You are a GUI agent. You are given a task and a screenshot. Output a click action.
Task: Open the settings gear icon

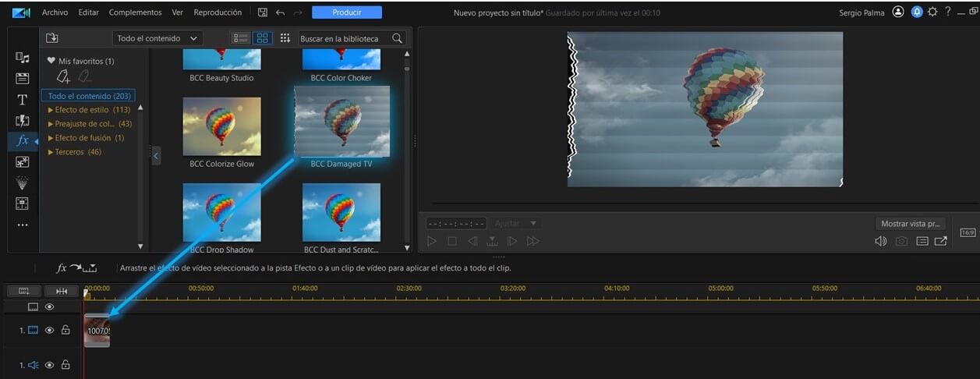click(932, 12)
